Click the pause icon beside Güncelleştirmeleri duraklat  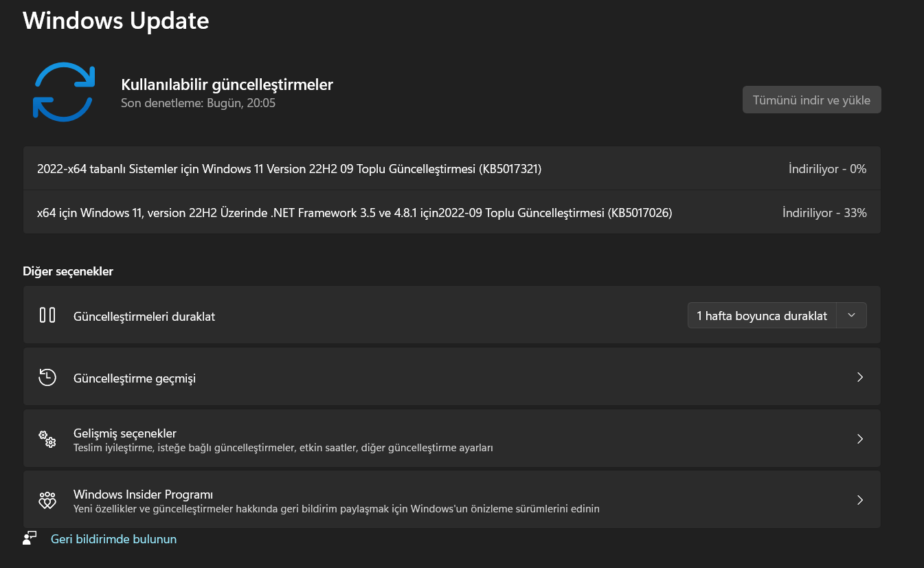47,315
